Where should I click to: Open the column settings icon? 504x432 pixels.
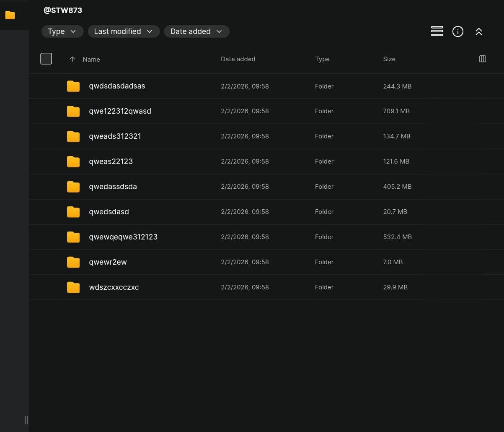(x=482, y=59)
